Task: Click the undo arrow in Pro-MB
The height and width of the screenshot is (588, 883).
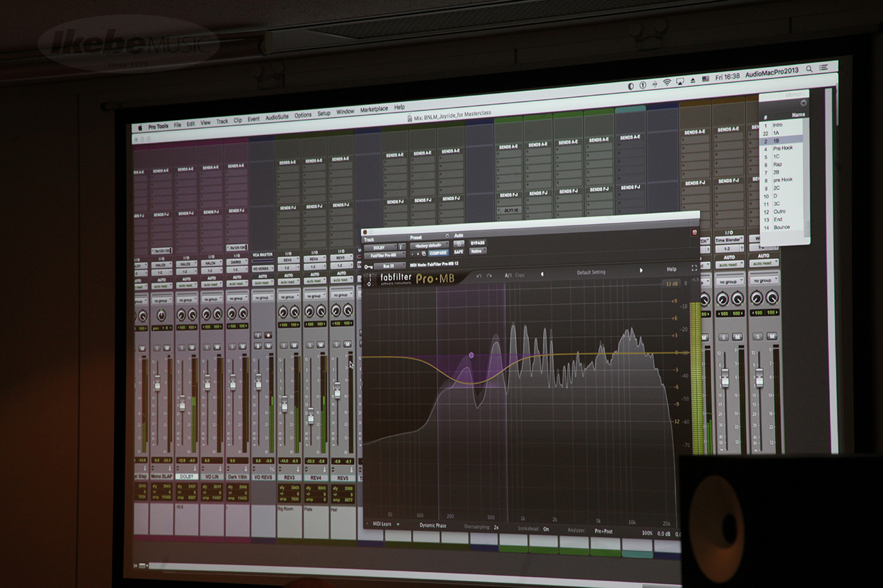Action: point(479,276)
